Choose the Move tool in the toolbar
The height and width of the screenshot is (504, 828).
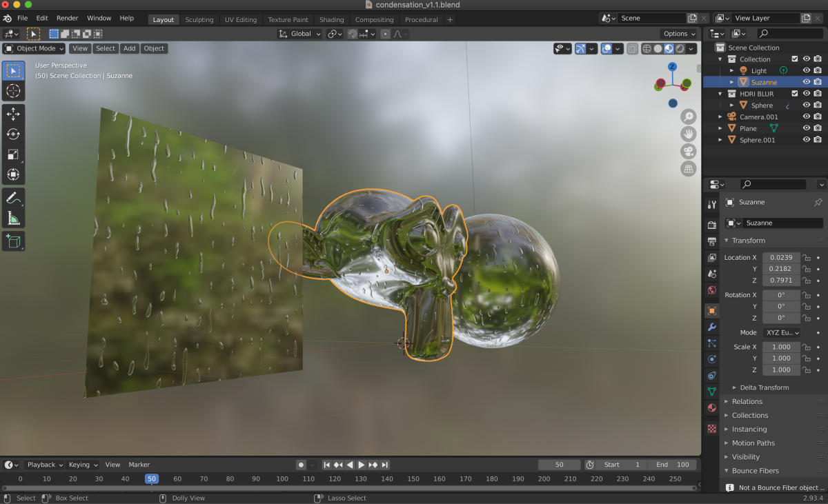(13, 114)
